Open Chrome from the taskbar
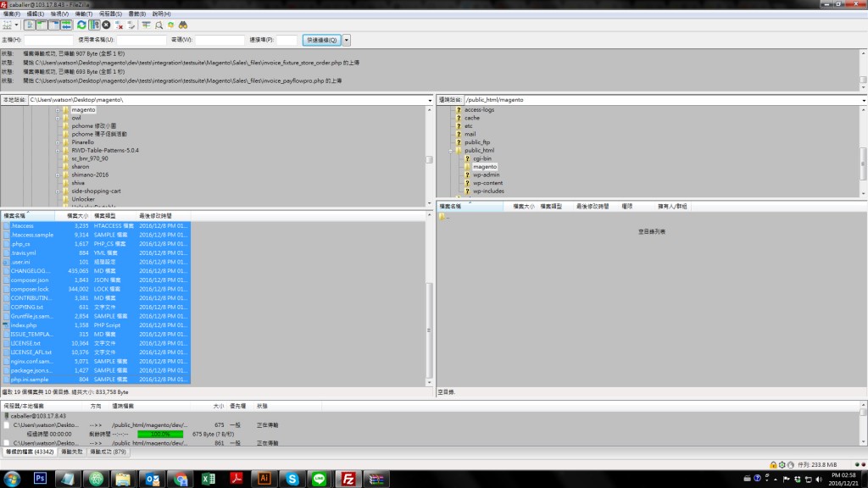 tap(181, 479)
